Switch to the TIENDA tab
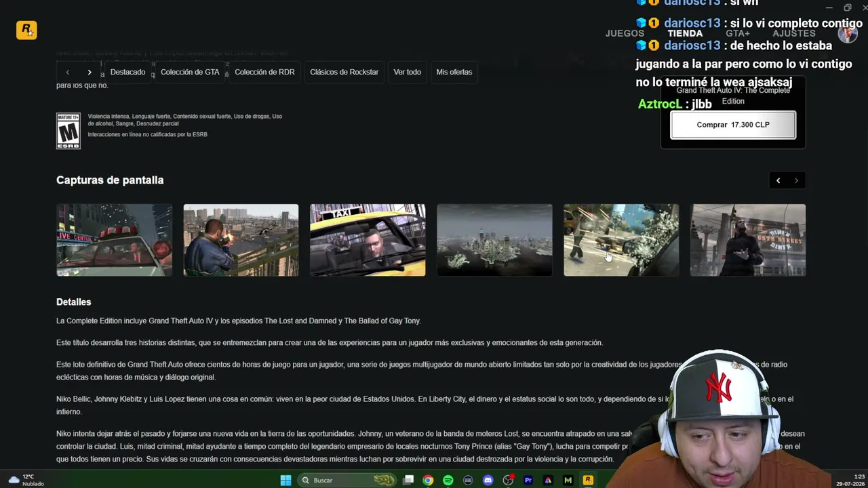The height and width of the screenshot is (488, 868). (x=685, y=33)
